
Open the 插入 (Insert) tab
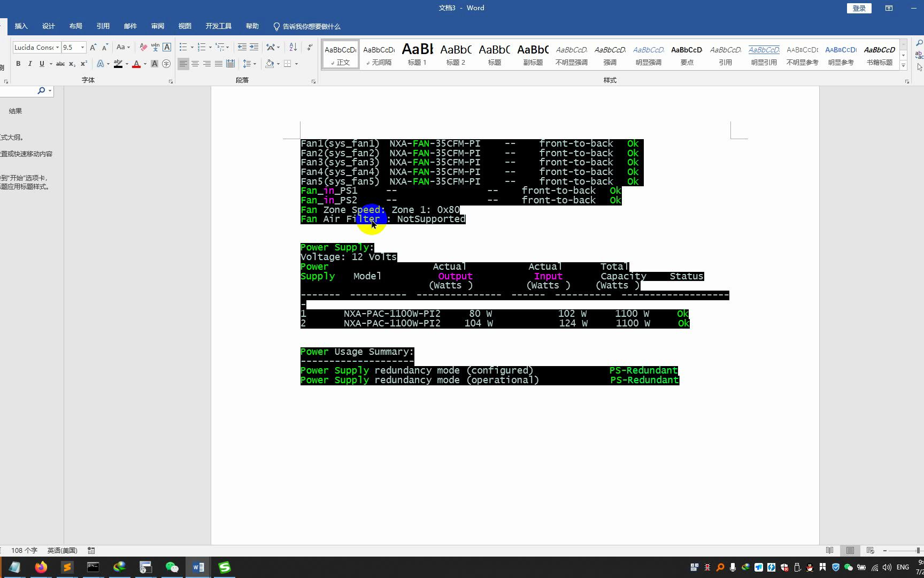(21, 26)
